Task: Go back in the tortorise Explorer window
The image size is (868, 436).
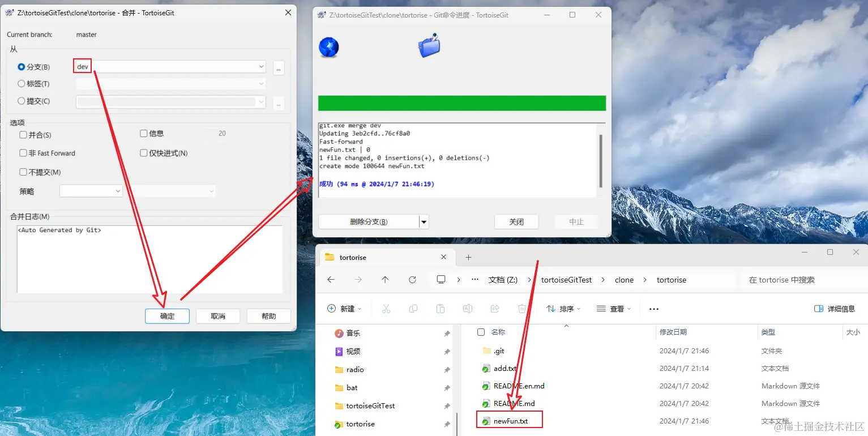Action: (331, 280)
